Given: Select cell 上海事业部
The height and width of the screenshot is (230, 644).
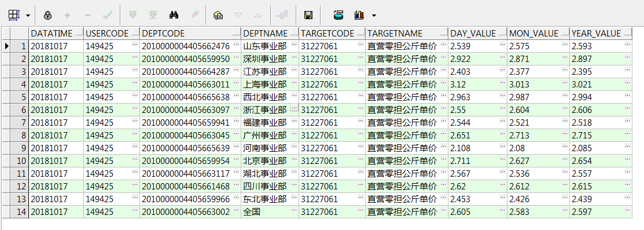Looking at the screenshot, I should coord(270,85).
